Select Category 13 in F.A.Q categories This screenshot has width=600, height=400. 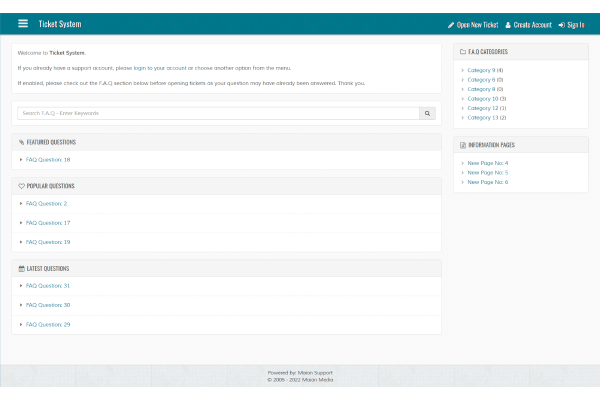(x=483, y=118)
